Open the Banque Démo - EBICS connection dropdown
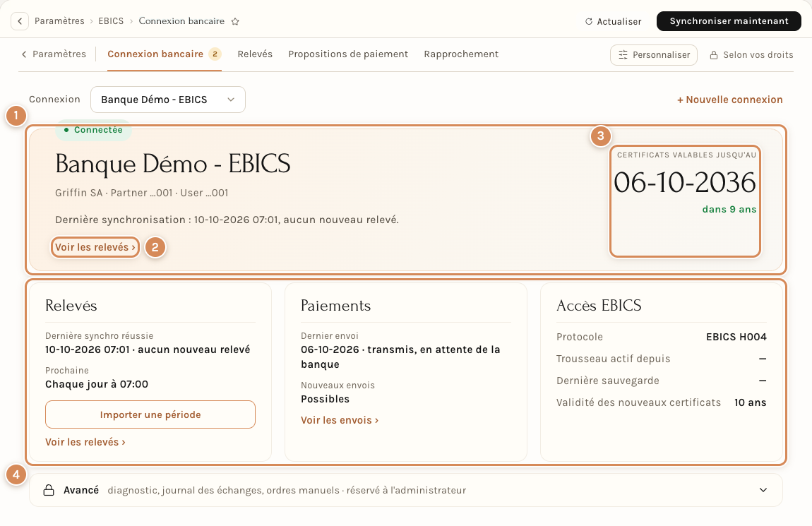Screen dimensions: 812x526 tap(168, 100)
